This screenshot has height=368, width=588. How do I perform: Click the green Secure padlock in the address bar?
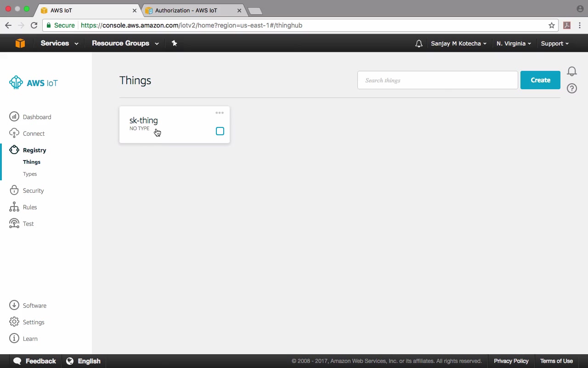coord(48,25)
